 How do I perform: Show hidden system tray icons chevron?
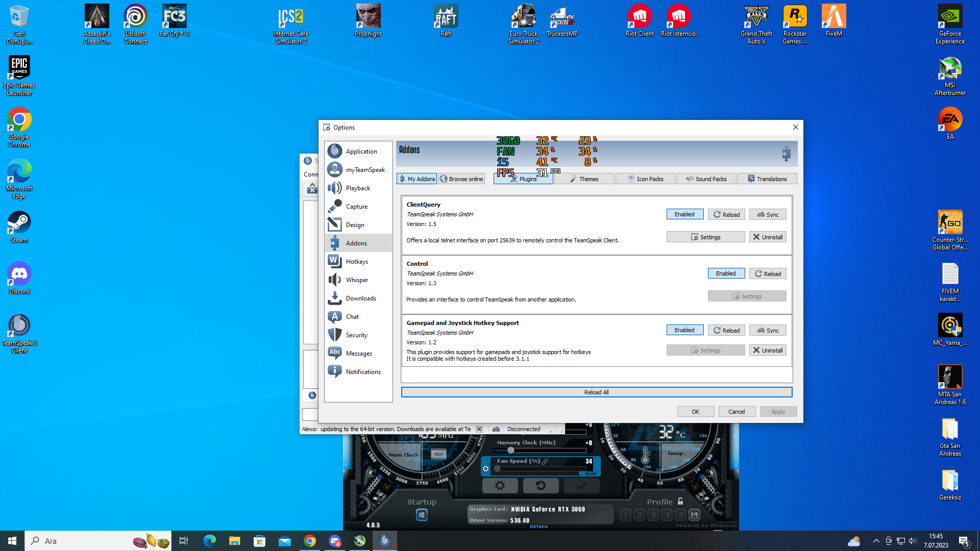[x=876, y=541]
